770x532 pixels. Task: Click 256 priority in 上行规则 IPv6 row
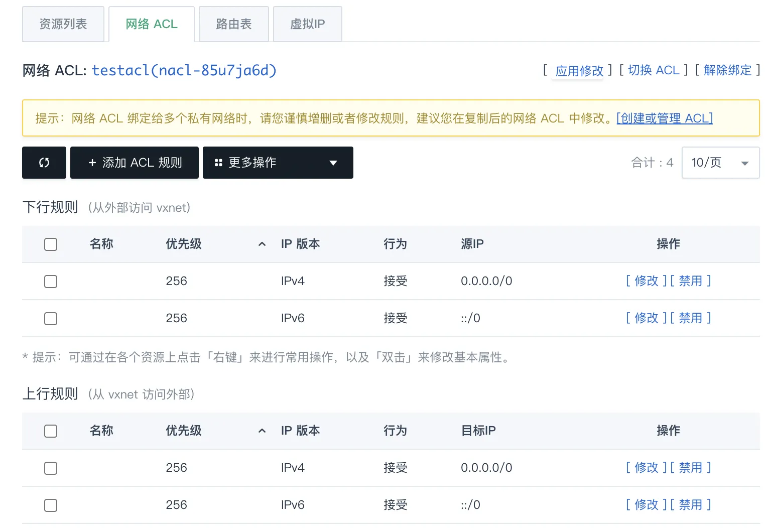point(176,505)
